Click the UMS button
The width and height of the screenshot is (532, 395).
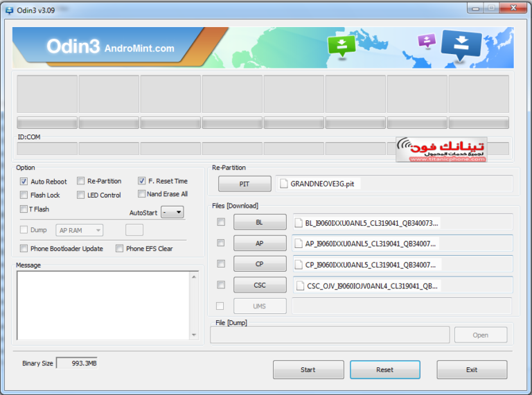click(x=260, y=306)
